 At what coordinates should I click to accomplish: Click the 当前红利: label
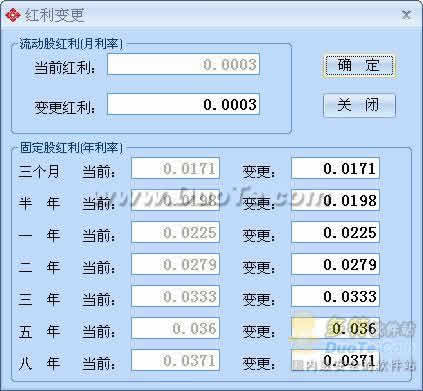(65, 68)
